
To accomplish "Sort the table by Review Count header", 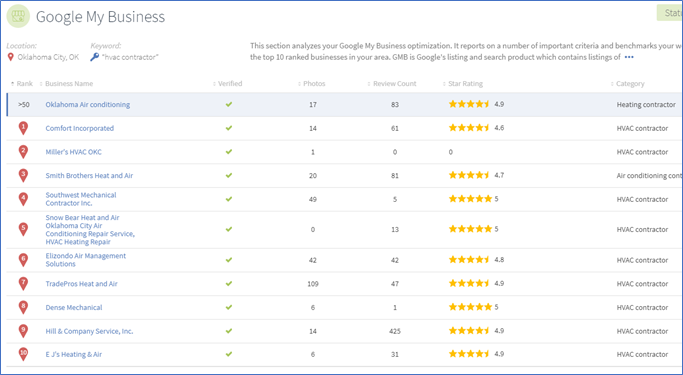I will click(x=392, y=84).
